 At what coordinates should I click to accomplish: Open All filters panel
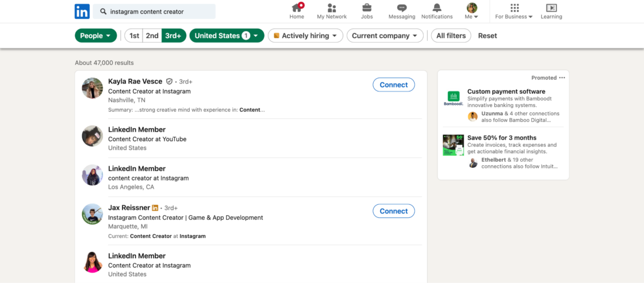tap(451, 36)
